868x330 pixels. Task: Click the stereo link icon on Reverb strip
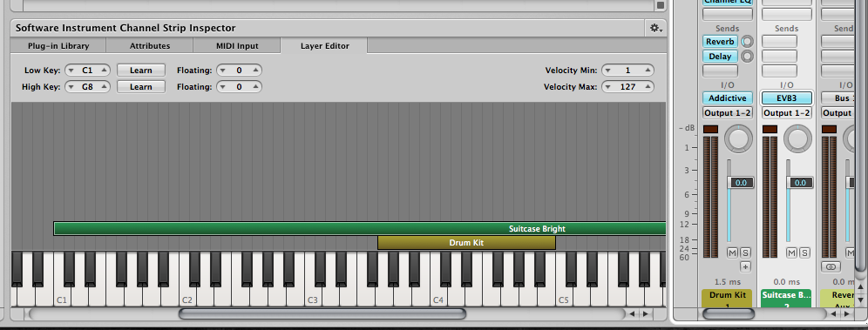(830, 267)
